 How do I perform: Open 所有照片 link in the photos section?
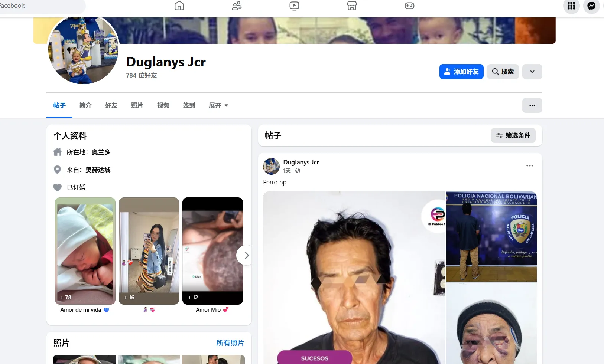pos(230,343)
